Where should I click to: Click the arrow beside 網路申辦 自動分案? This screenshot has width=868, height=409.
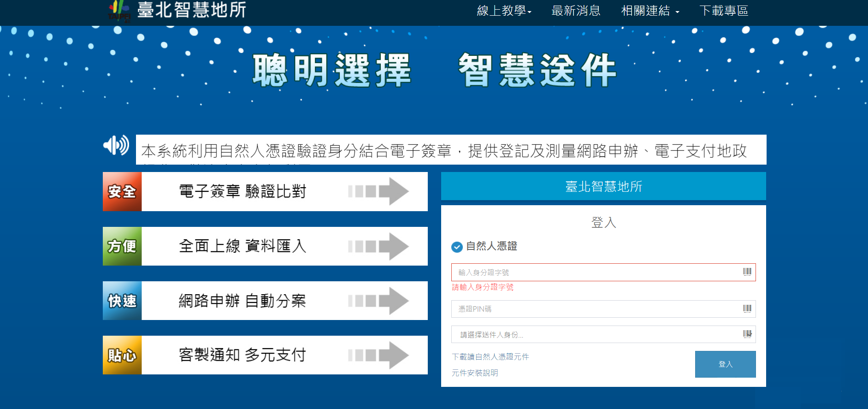coord(378,301)
